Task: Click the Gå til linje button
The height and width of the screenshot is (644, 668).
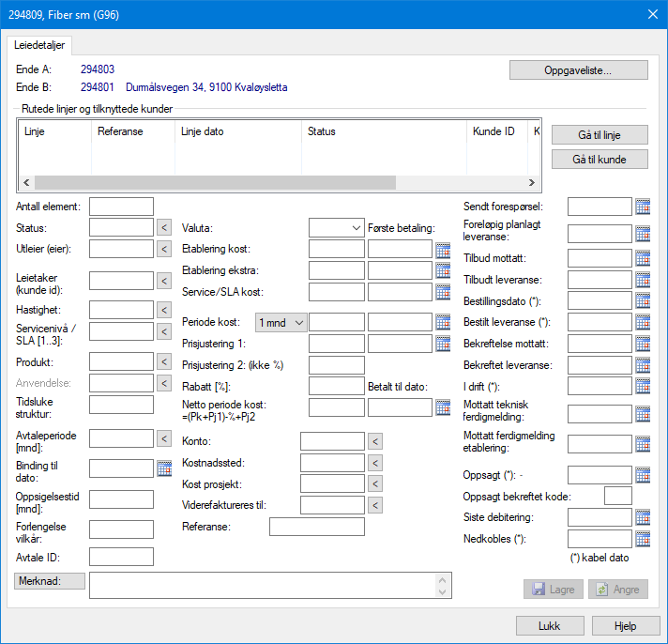Action: click(600, 135)
